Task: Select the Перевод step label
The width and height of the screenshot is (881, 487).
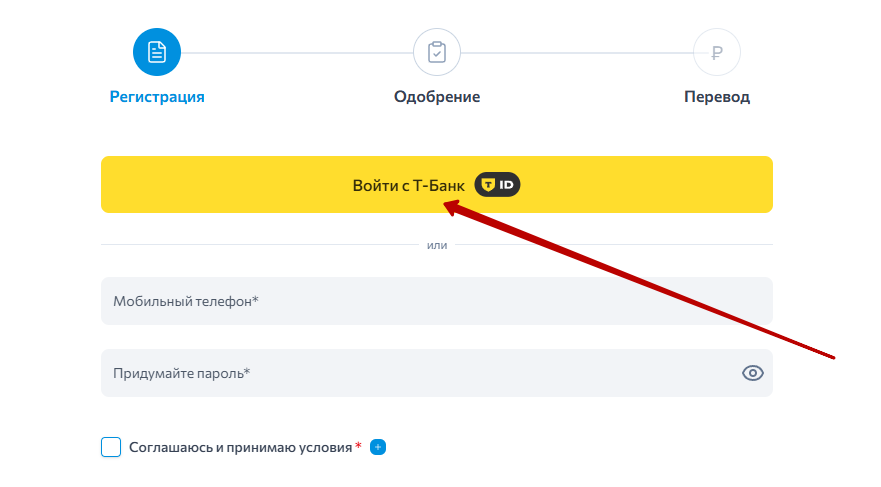Action: (x=717, y=97)
